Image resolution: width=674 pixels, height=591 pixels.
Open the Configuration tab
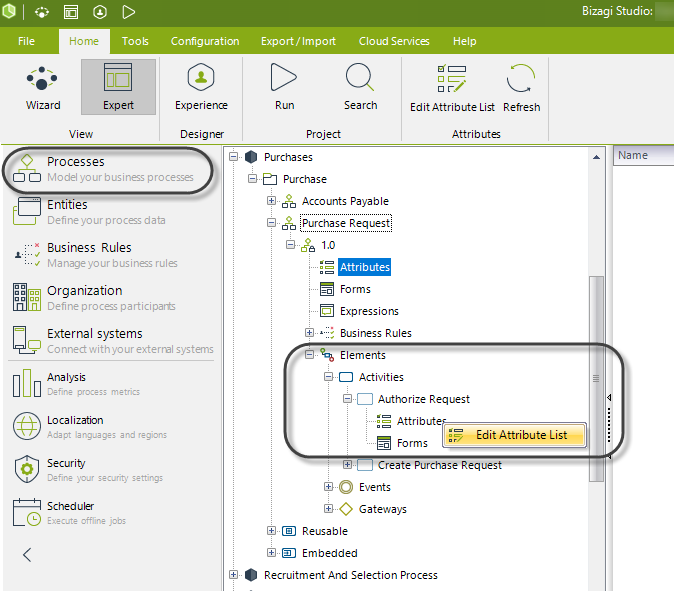[205, 41]
